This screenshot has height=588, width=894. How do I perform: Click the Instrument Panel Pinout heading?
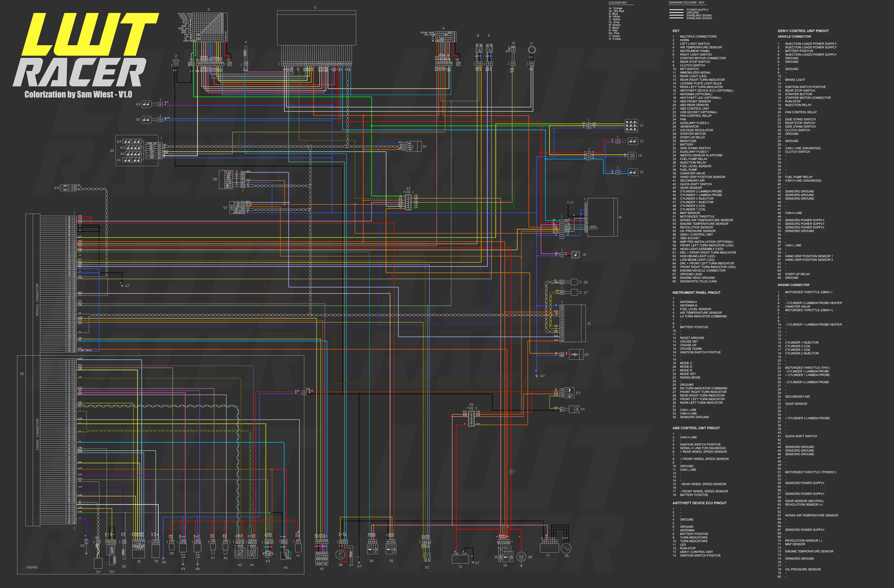point(696,292)
